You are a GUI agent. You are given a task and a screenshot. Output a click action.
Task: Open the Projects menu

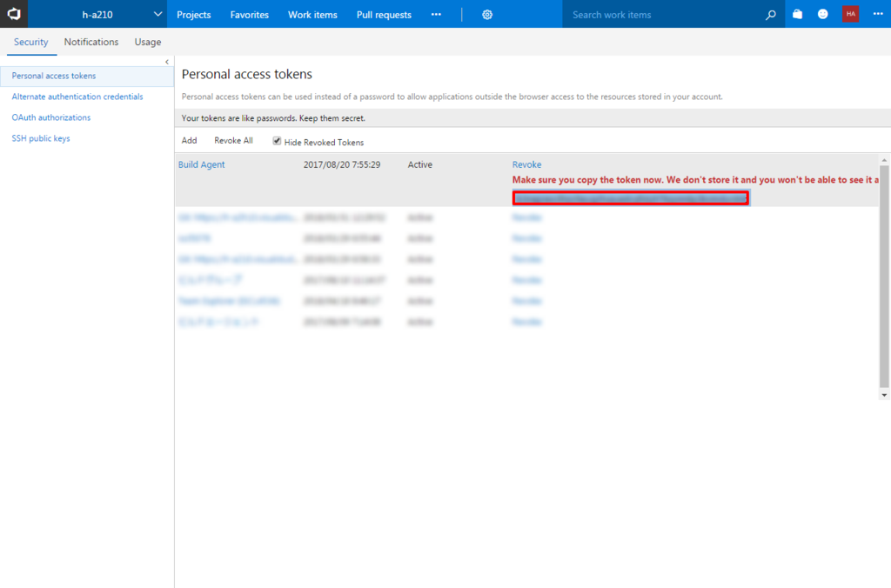pyautogui.click(x=194, y=15)
